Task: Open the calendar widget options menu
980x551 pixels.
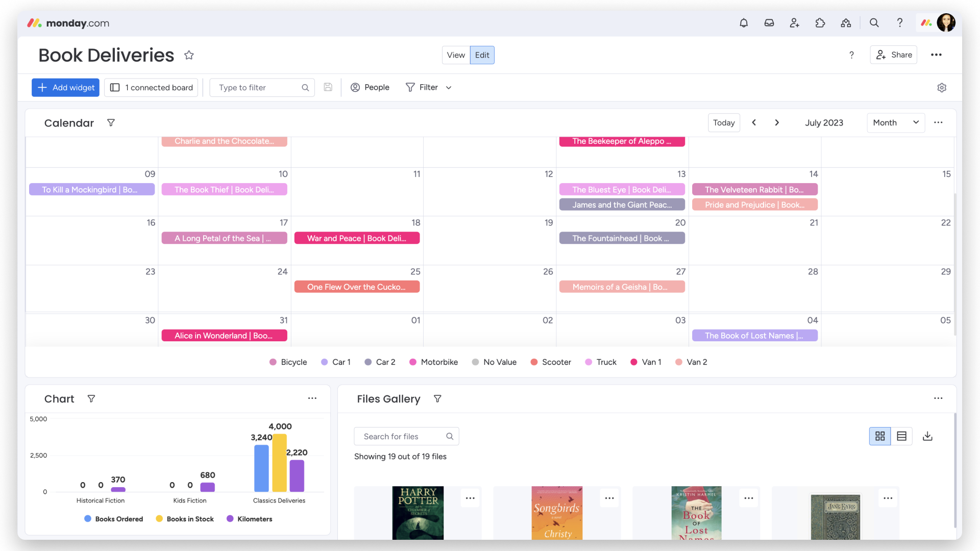Action: click(x=939, y=122)
